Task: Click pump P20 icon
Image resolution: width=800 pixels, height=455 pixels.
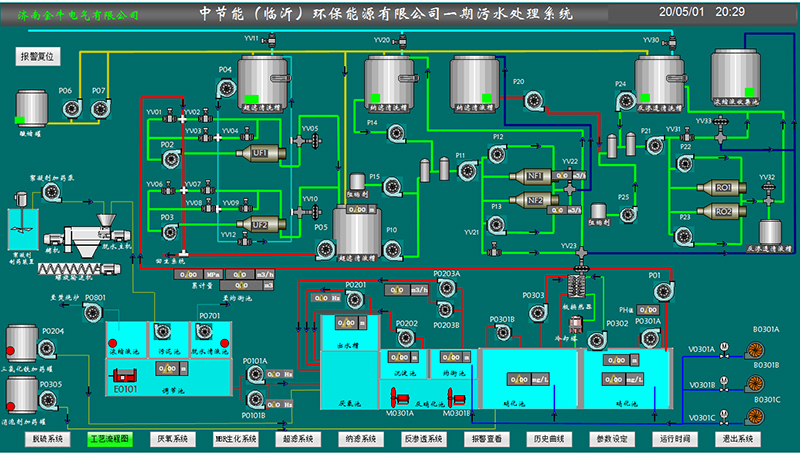Action: (x=533, y=100)
